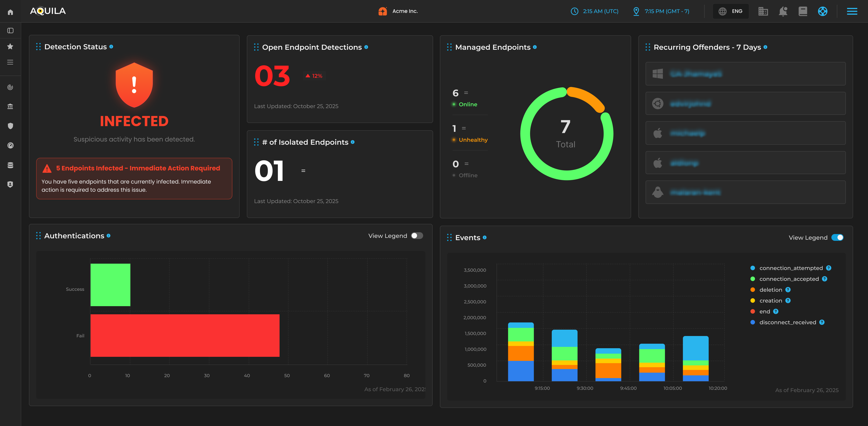The image size is (868, 426).
Task: Open the Home page from the sidebar
Action: point(10,12)
